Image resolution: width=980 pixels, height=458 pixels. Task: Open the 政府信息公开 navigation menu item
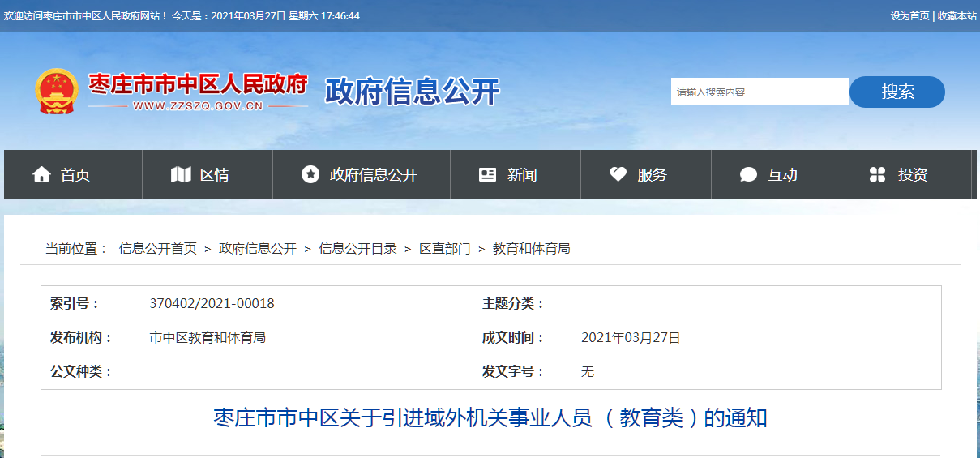[362, 174]
